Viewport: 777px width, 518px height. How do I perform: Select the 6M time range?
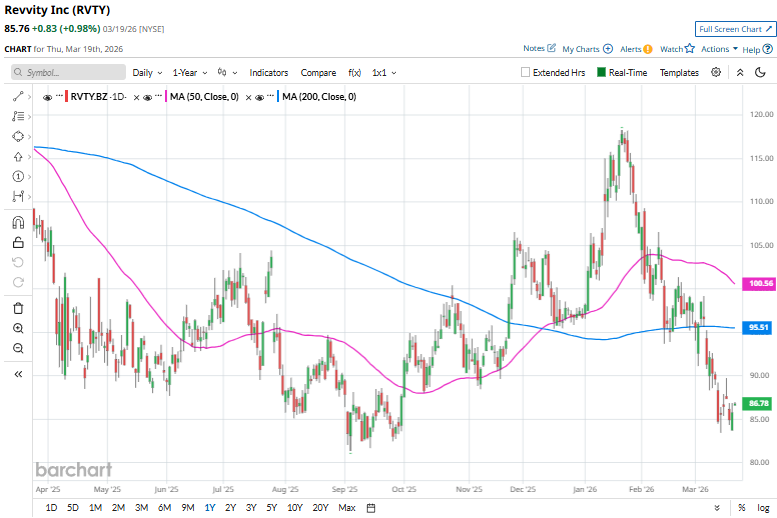(165, 508)
